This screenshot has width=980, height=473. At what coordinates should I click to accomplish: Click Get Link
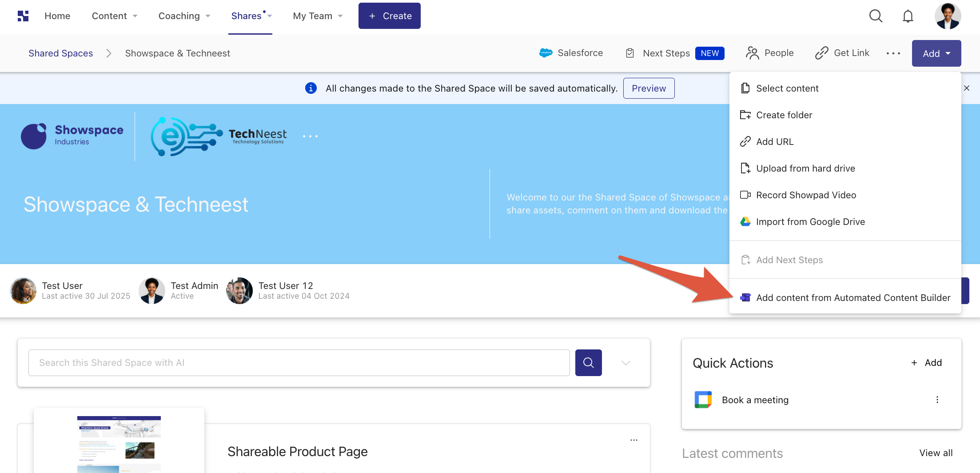(842, 53)
